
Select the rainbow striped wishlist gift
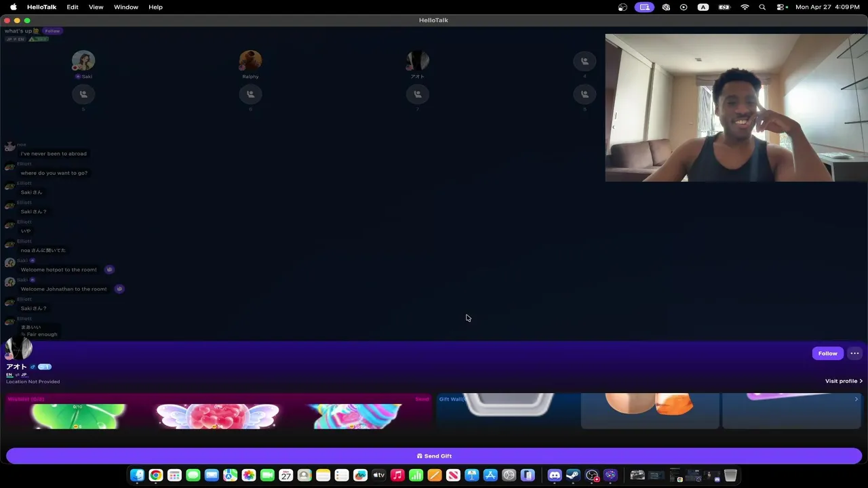pyautogui.click(x=356, y=416)
